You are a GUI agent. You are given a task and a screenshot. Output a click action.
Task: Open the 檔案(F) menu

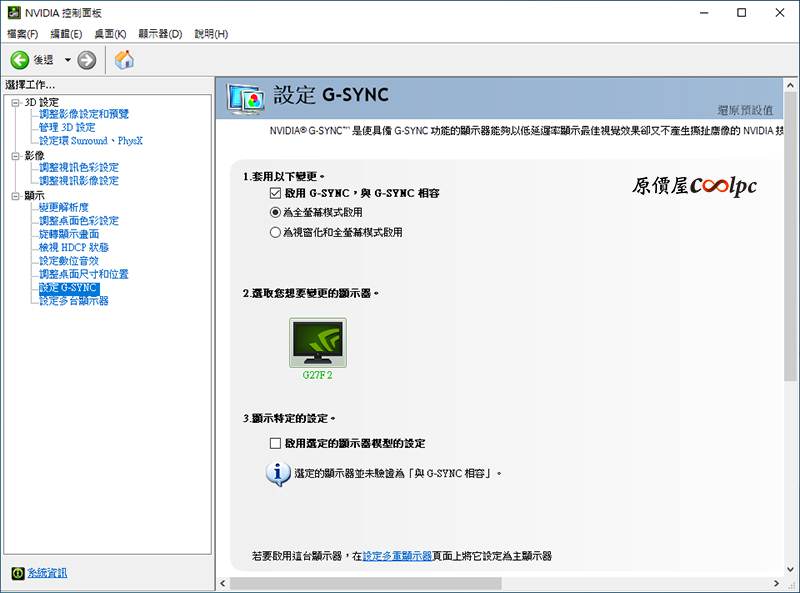click(22, 34)
